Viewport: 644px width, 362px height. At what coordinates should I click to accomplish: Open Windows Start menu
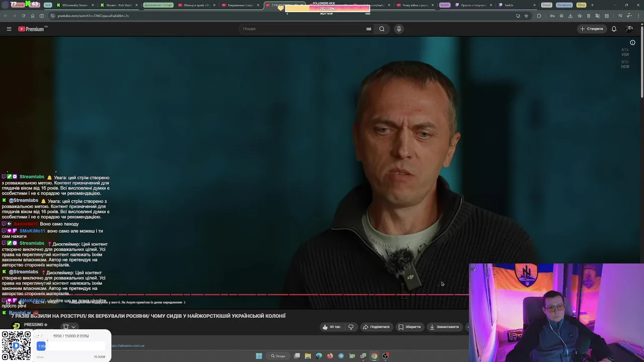click(259, 356)
